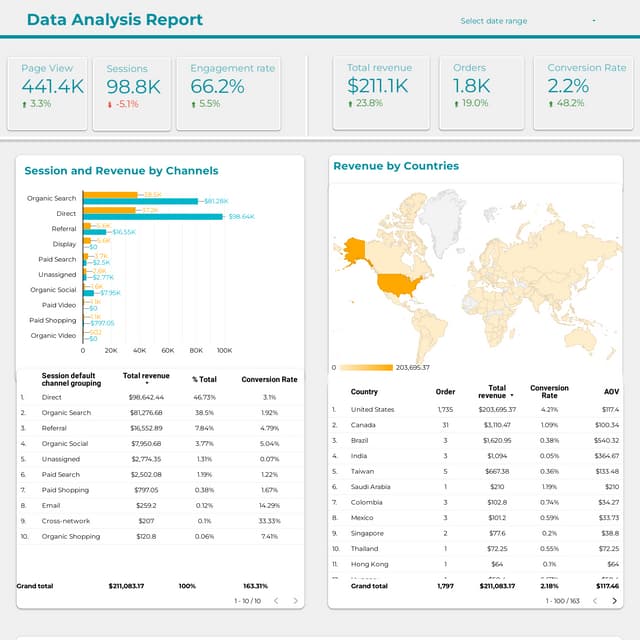Select the Direct row in channels table
640x640 pixels.
coord(160,397)
